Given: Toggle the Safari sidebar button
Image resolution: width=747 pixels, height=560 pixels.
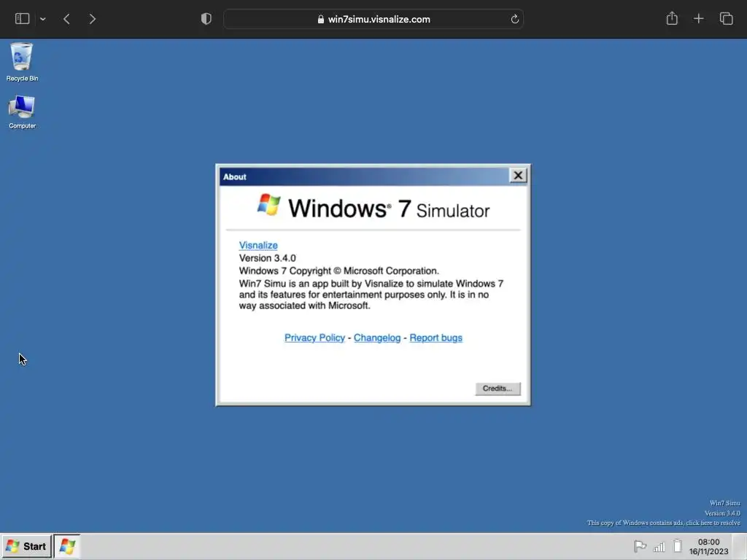Looking at the screenshot, I should coord(23,19).
